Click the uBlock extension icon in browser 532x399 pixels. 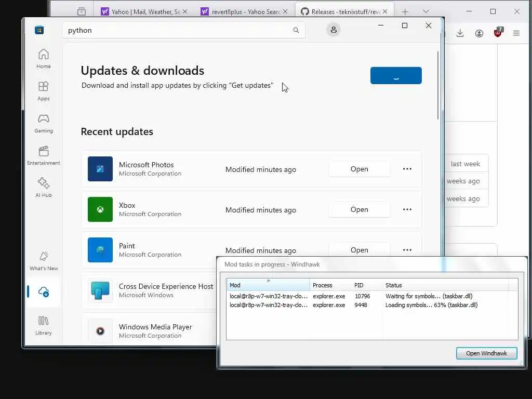498,33
